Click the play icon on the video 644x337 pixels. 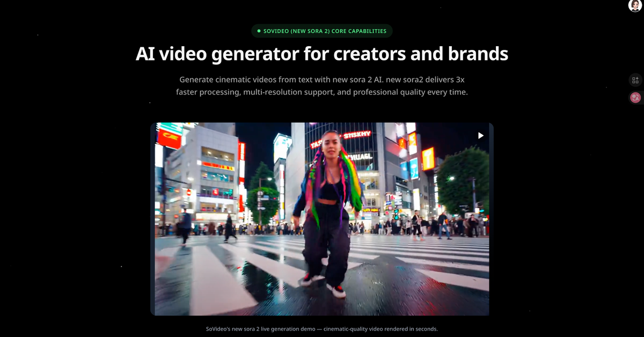pos(481,136)
